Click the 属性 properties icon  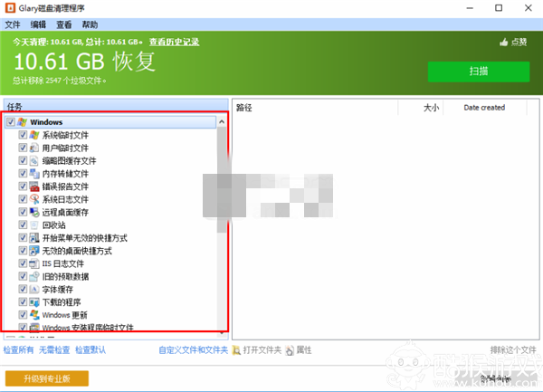click(x=290, y=350)
